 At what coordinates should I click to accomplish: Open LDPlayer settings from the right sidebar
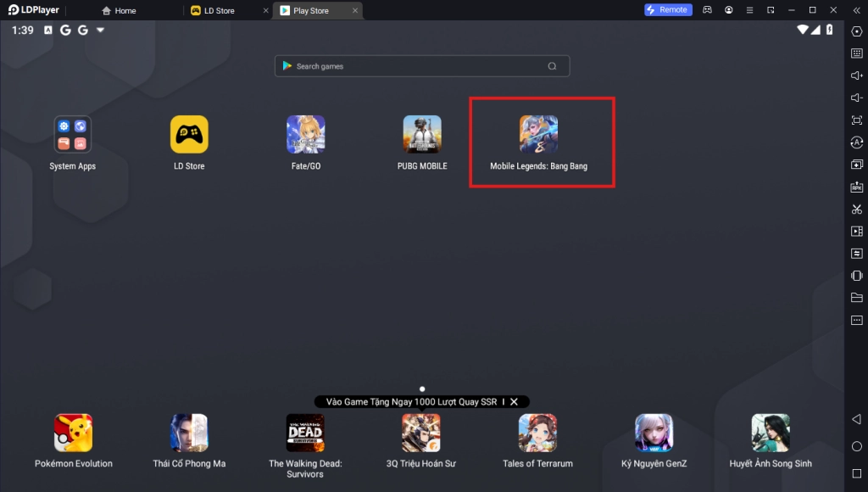[x=856, y=31]
